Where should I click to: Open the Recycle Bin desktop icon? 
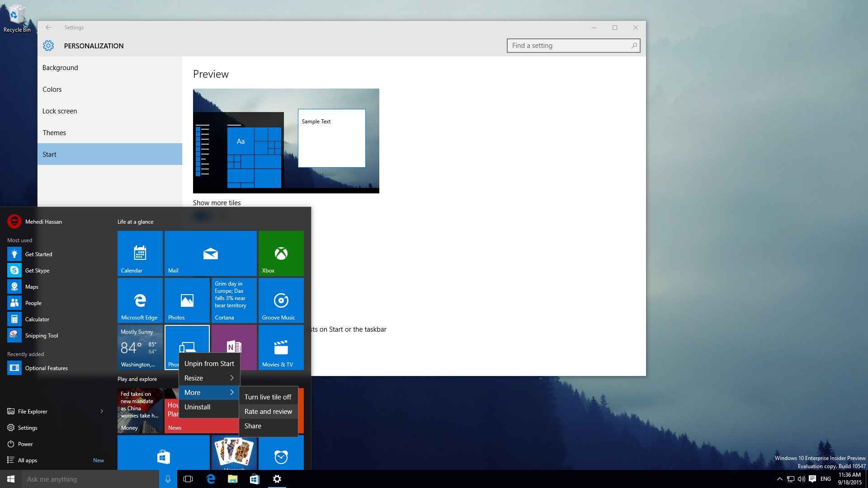click(x=17, y=19)
